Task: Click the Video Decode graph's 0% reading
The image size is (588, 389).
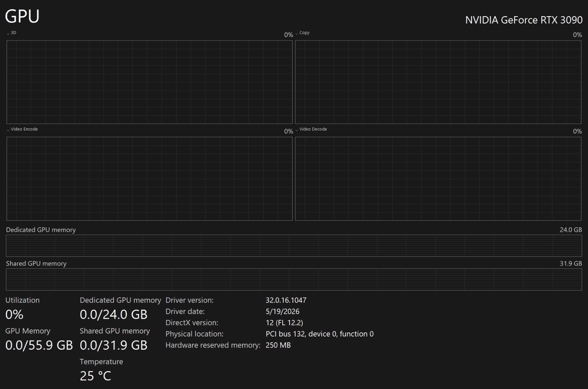Action: click(x=577, y=132)
